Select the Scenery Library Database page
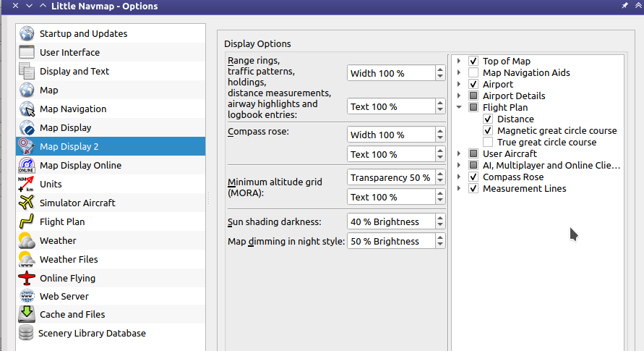Image resolution: width=644 pixels, height=351 pixels. pos(111,333)
